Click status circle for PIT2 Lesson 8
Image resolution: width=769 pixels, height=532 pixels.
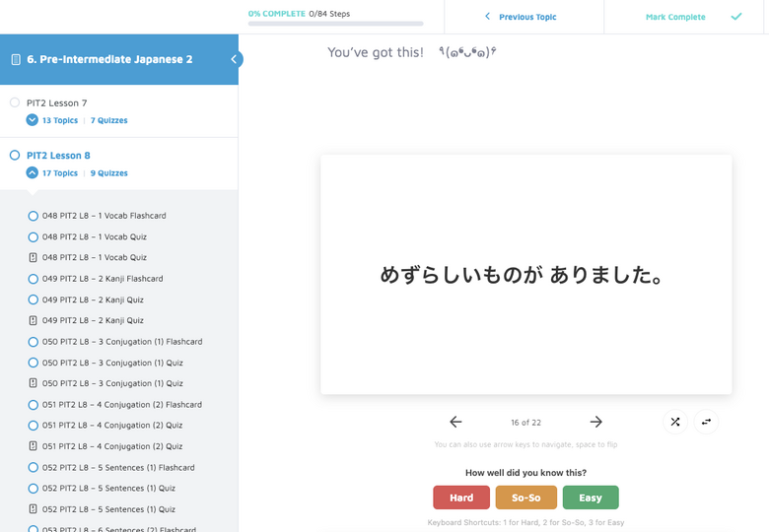(15, 156)
